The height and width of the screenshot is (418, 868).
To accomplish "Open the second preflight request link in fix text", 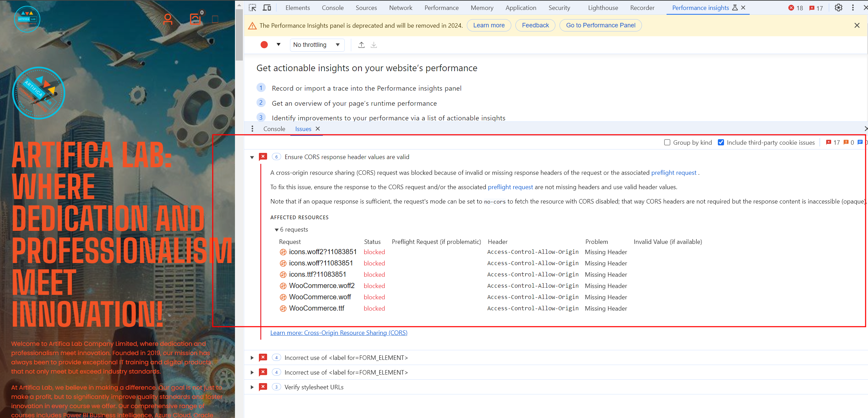I will pos(510,187).
